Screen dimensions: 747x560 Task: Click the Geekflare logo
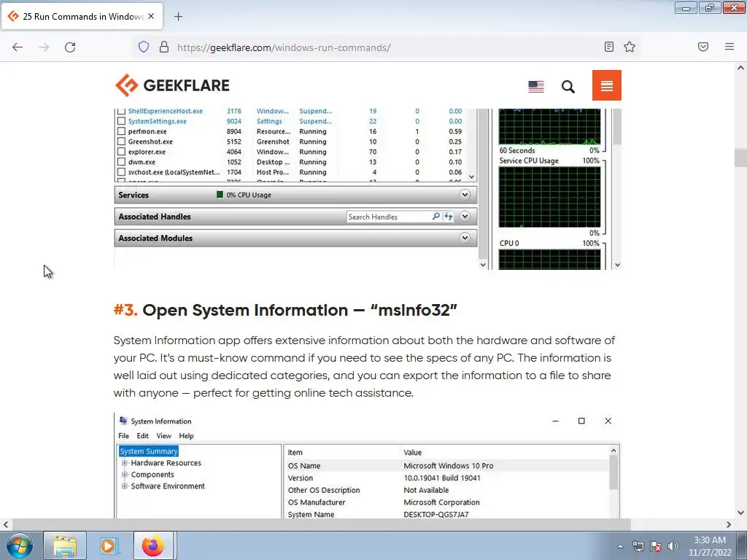172,85
